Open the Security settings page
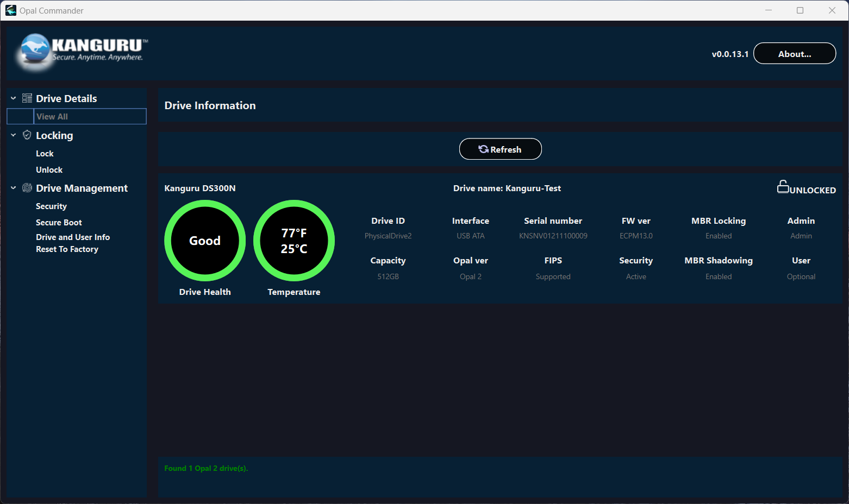This screenshot has height=504, width=849. [51, 206]
